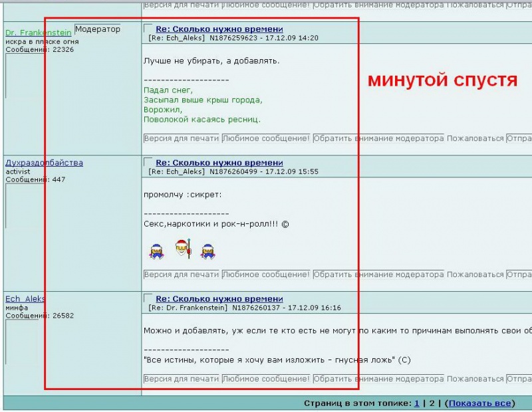Open Dr. Frankenstein's user profile link
Screen dimensions: 532x412
pyautogui.click(x=38, y=33)
